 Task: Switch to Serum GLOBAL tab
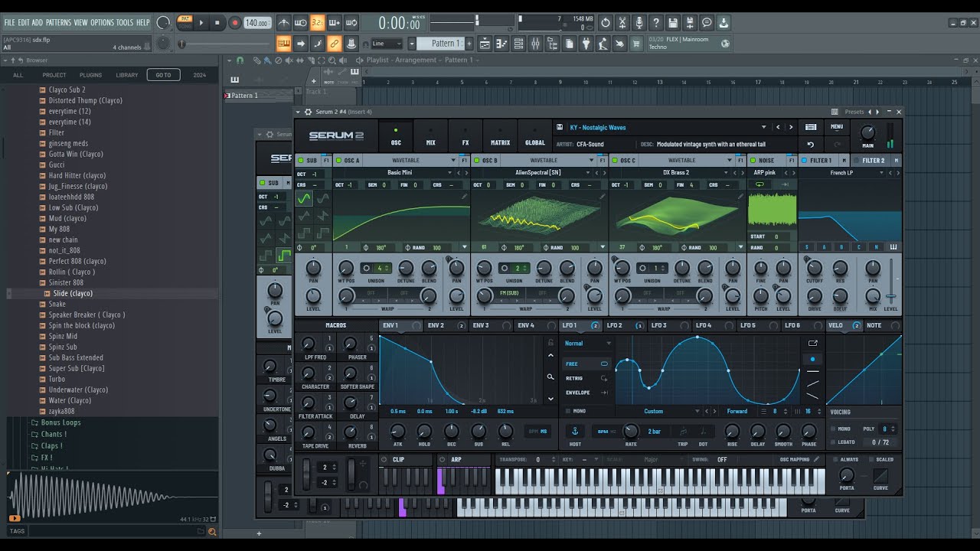[535, 138]
